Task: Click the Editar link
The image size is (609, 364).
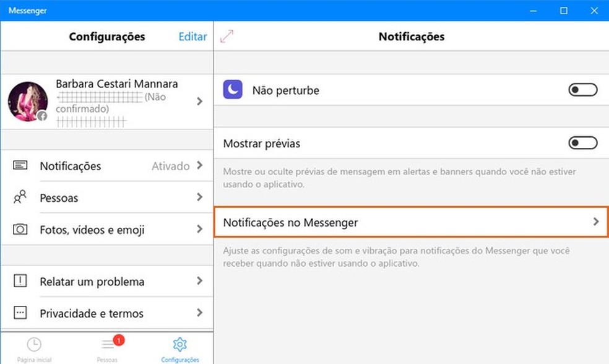Action: click(x=192, y=37)
